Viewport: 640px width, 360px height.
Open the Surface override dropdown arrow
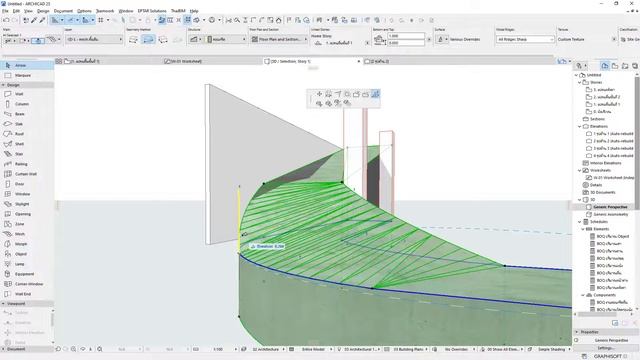(447, 39)
